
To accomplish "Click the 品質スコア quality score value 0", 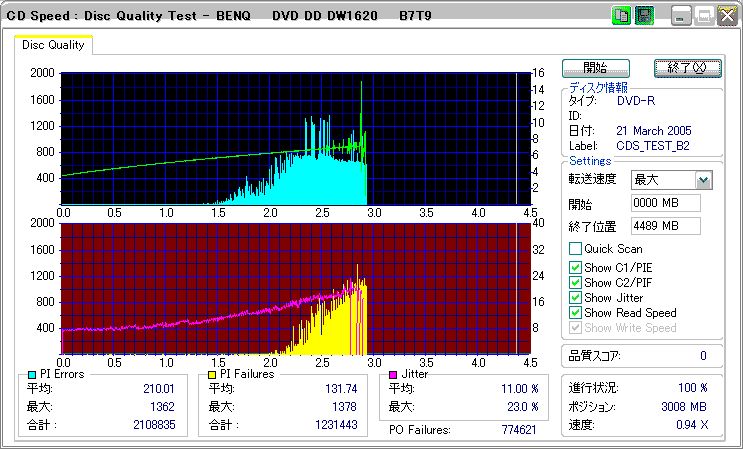I will pyautogui.click(x=703, y=356).
